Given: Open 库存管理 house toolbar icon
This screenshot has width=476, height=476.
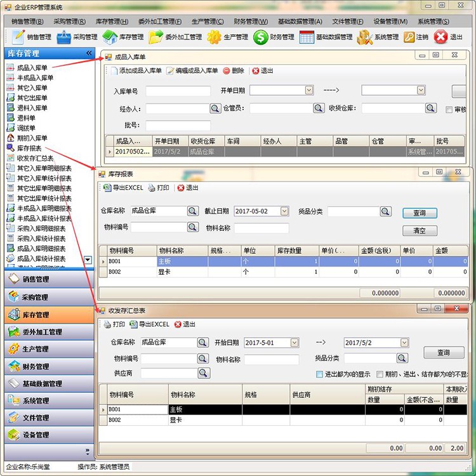Looking at the screenshot, I should coord(110,37).
